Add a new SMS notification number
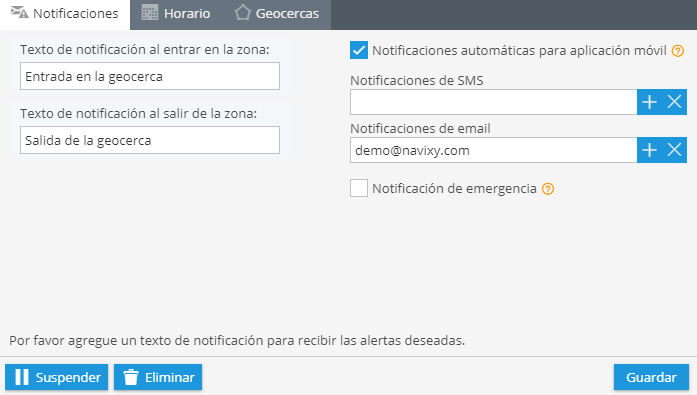This screenshot has width=697, height=395. (x=649, y=102)
